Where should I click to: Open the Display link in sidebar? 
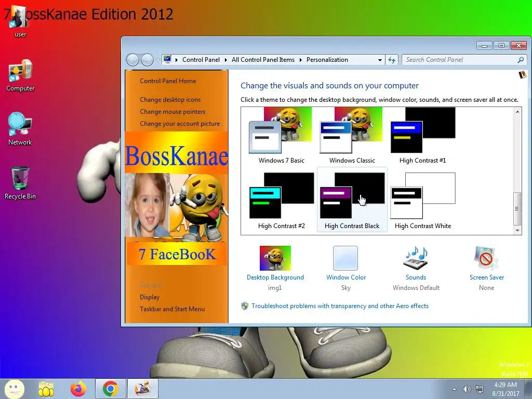coord(150,297)
